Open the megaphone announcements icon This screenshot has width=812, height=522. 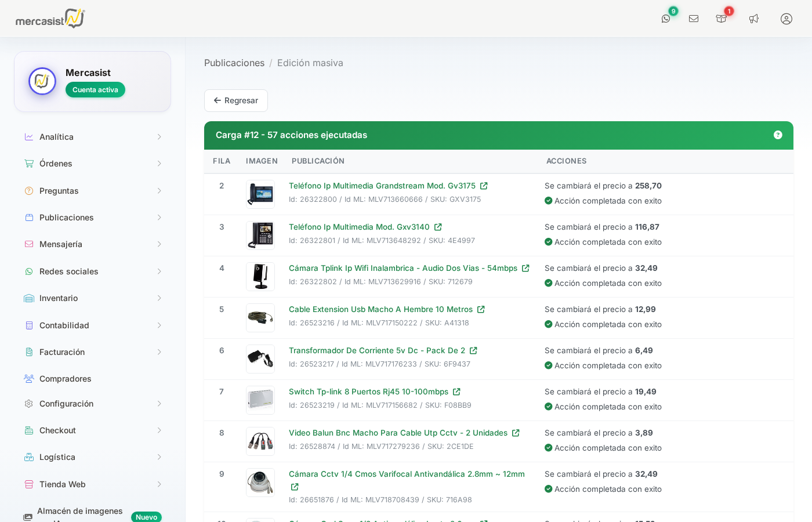[x=754, y=19]
